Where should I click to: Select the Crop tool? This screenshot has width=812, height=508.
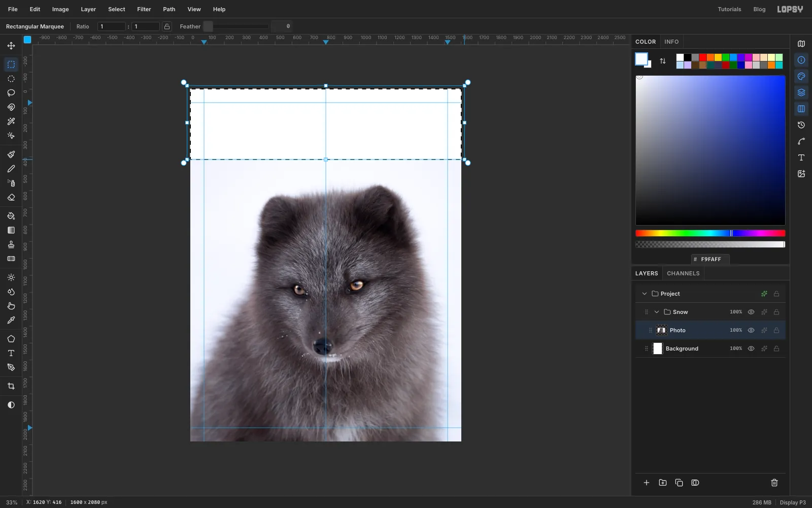[x=11, y=386]
